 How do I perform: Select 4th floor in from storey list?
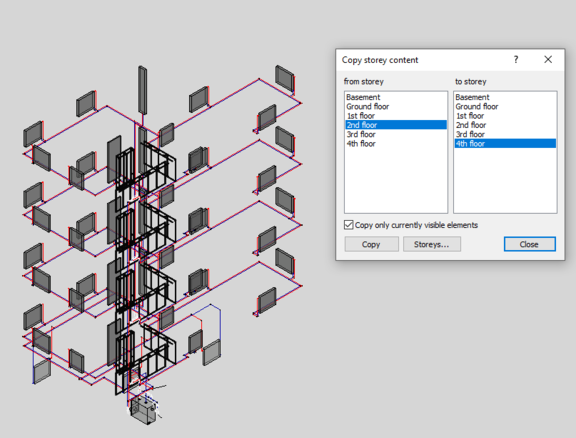[396, 144]
